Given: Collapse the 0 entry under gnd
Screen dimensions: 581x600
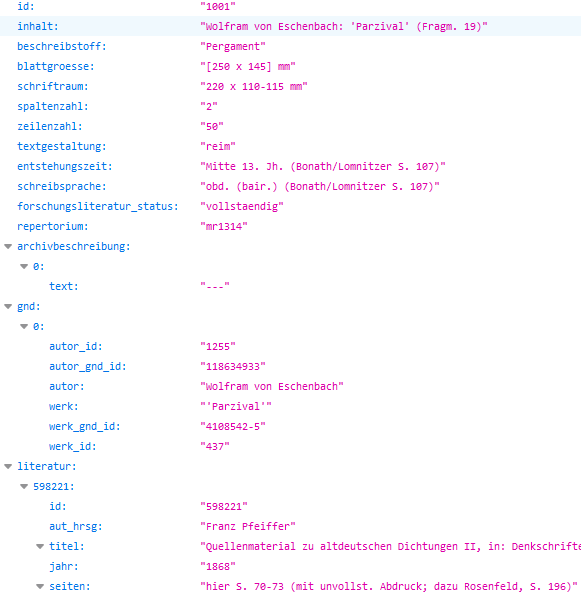Looking at the screenshot, I should point(24,326).
